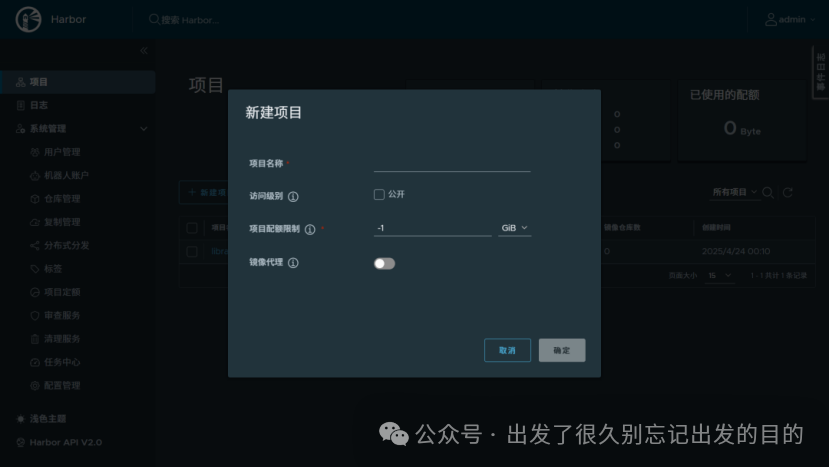
Task: Click the 分布式分发 share icon
Action: point(35,245)
